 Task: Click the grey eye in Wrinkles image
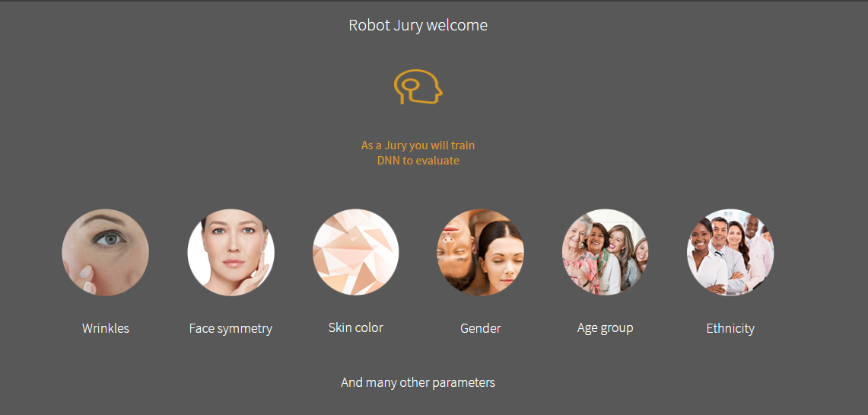[110, 239]
